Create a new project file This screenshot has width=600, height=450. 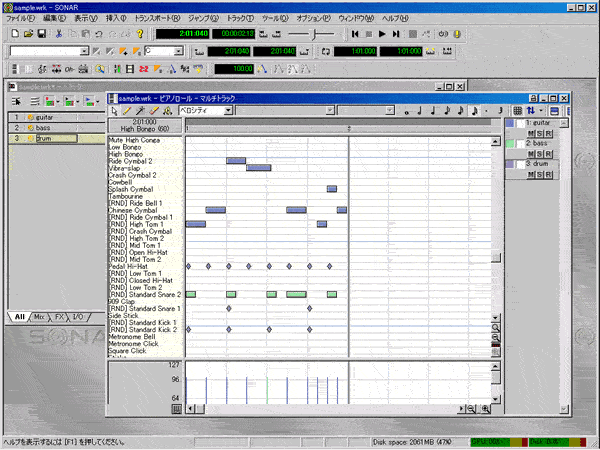click(15, 34)
